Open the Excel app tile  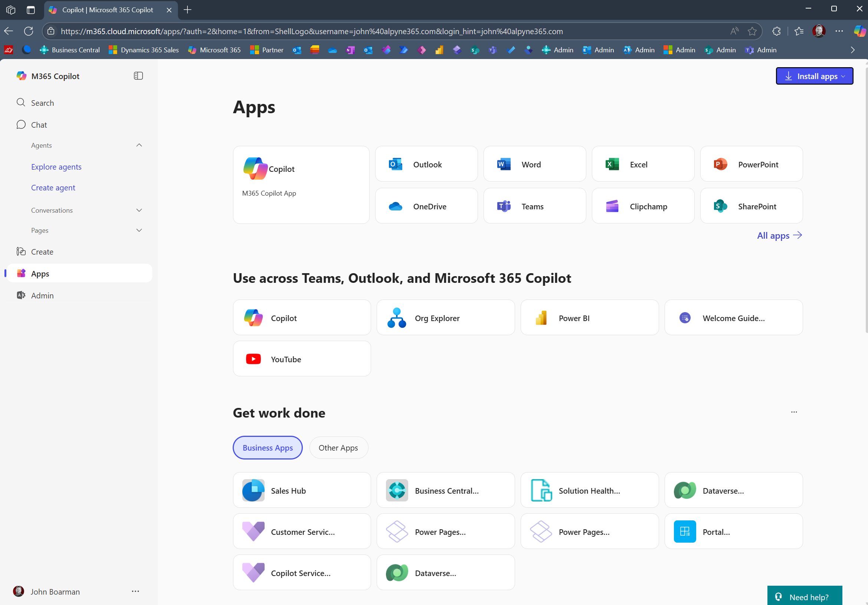(x=643, y=164)
